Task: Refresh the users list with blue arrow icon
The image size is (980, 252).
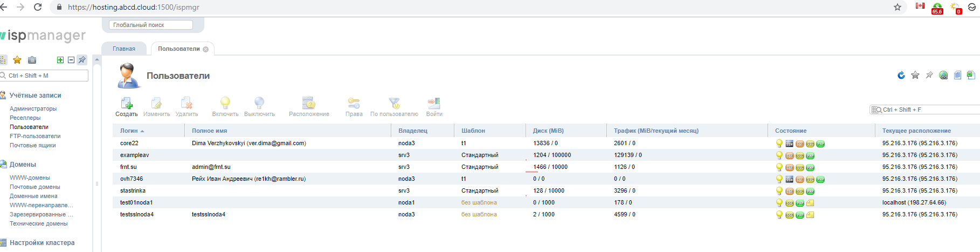Action: click(x=901, y=76)
